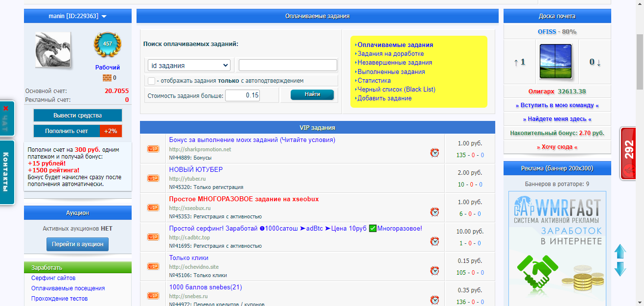The image size is (644, 306).
Task: Open the Оплачиваемые посещения link
Action: pos(68,288)
